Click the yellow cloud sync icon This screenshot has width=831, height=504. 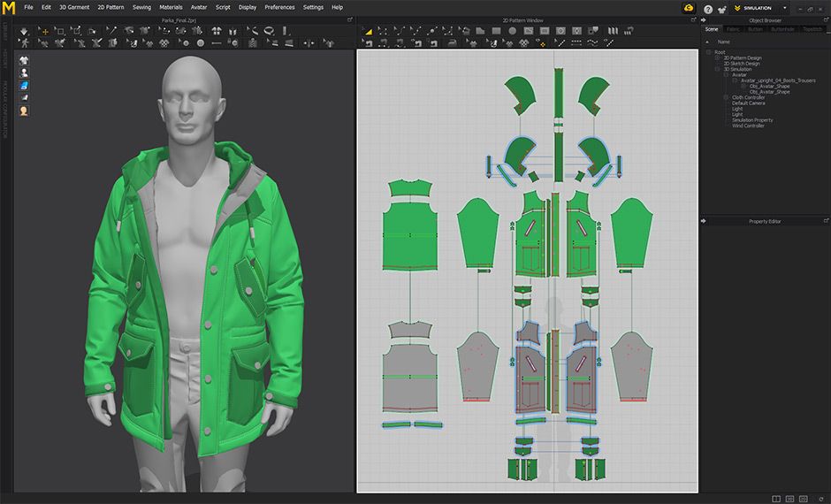tap(689, 8)
